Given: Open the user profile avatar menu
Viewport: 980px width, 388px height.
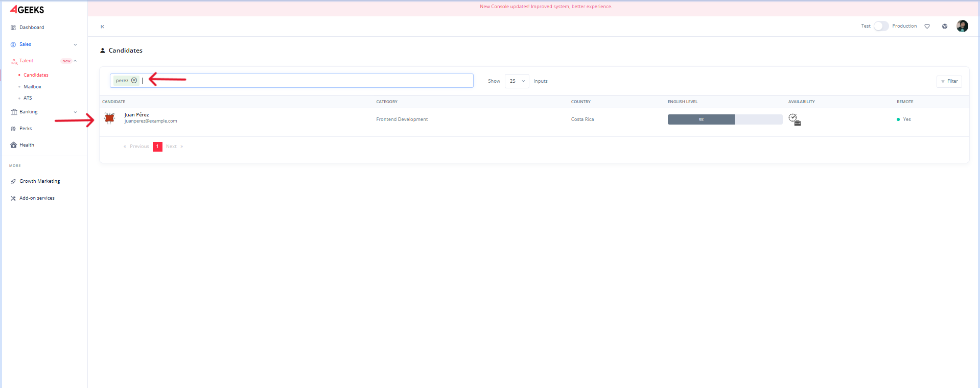Looking at the screenshot, I should tap(962, 27).
